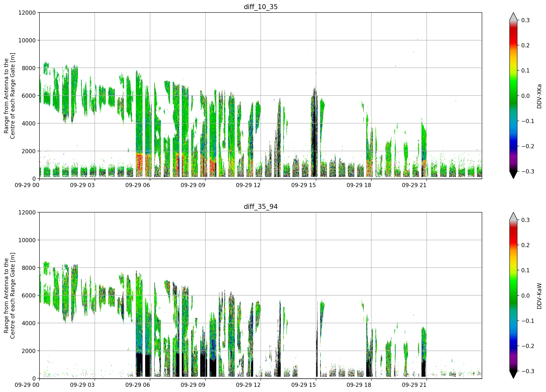Click '09-29 00' x-tick under diff_35_94 plot
The image size is (546, 392).
pos(27,385)
